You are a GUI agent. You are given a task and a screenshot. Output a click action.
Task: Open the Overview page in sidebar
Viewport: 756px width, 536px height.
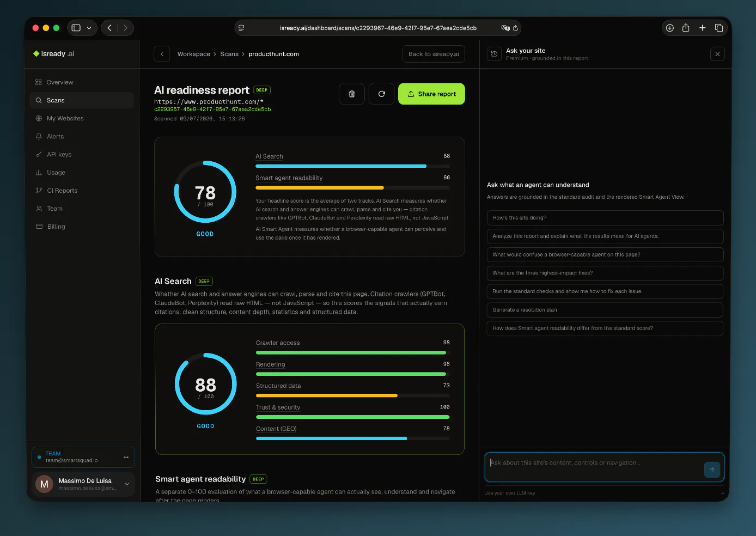click(x=82, y=82)
